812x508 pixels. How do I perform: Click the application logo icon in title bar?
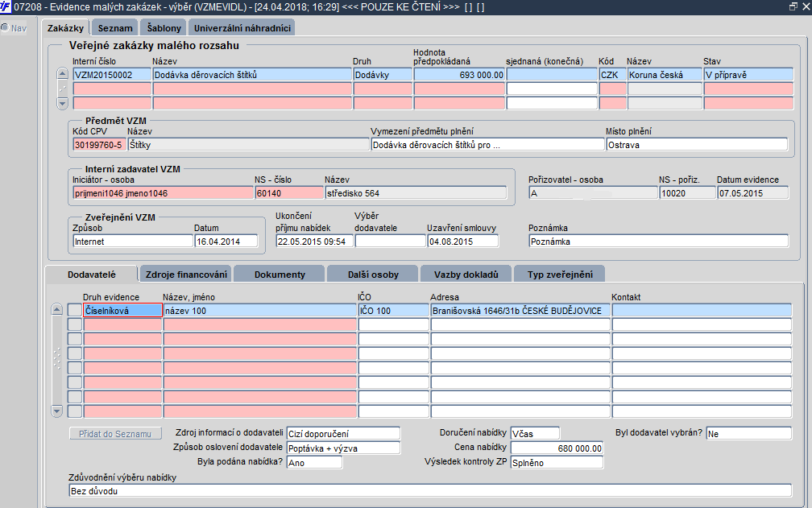point(6,6)
